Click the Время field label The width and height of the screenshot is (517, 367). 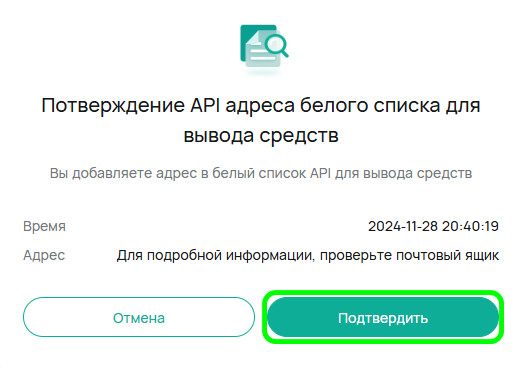coord(44,226)
